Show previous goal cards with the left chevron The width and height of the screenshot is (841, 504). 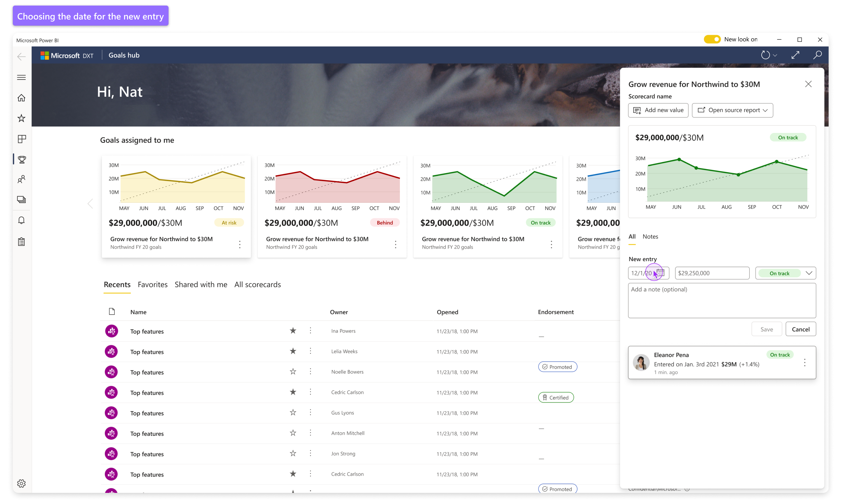pyautogui.click(x=90, y=204)
